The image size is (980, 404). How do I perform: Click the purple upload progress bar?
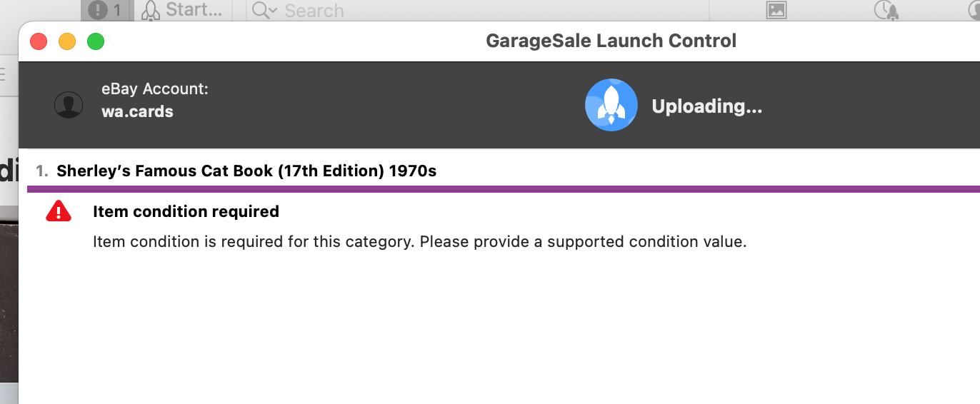[504, 189]
